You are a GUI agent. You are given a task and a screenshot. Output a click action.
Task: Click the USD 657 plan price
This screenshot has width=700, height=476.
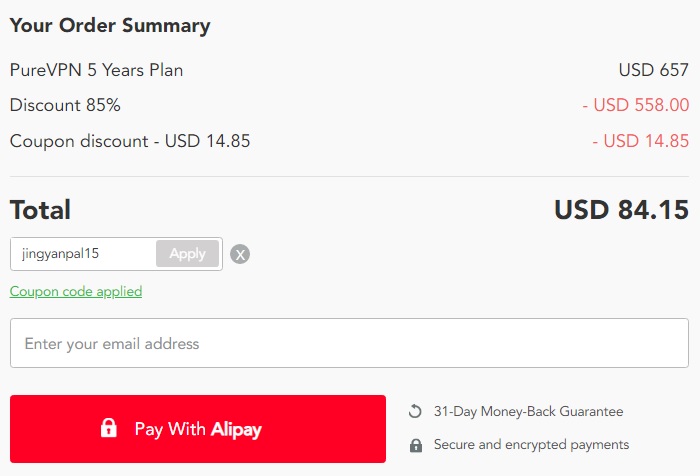click(654, 70)
